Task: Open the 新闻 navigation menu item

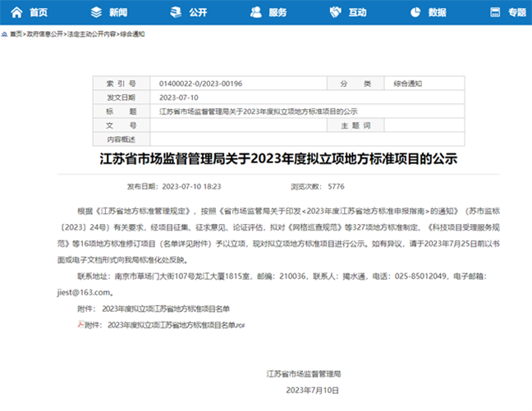Action: pos(117,12)
